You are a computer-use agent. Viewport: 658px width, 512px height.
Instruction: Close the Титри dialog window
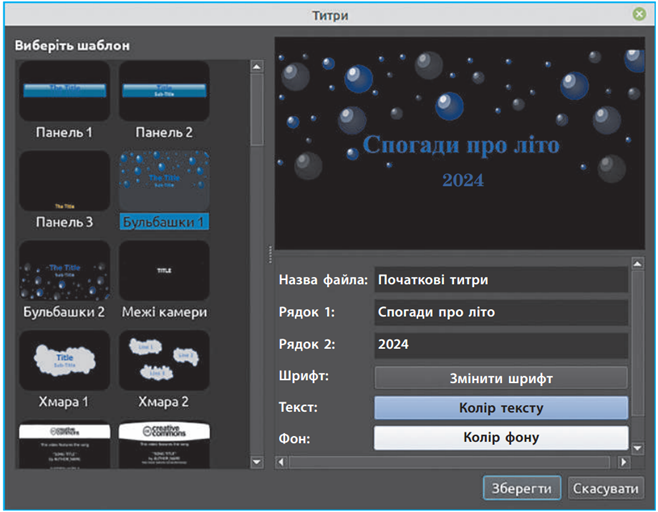[638, 15]
